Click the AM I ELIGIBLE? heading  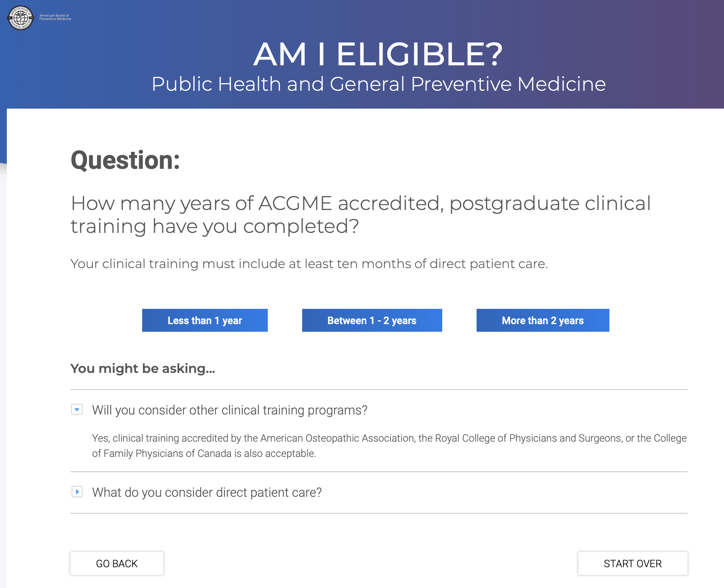point(378,54)
